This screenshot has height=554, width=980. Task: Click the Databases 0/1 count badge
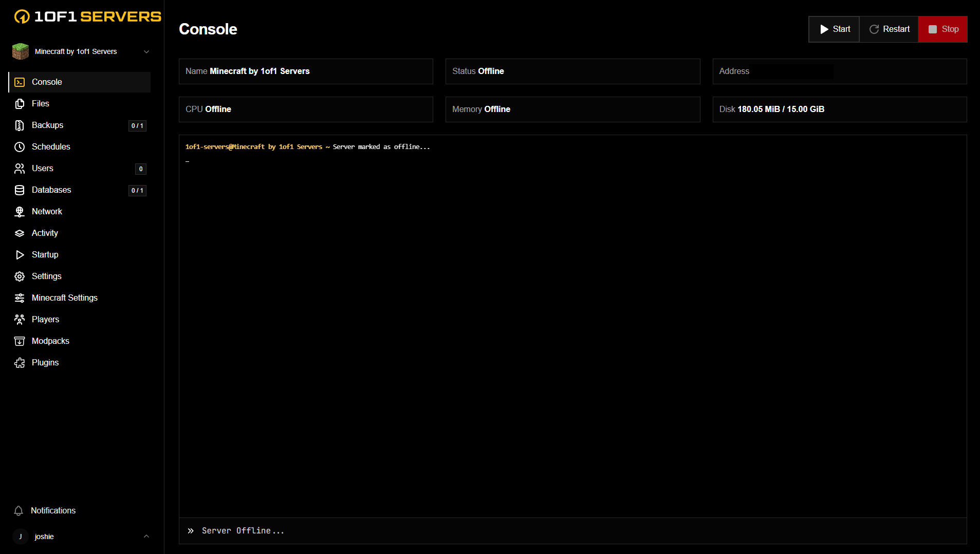(137, 191)
